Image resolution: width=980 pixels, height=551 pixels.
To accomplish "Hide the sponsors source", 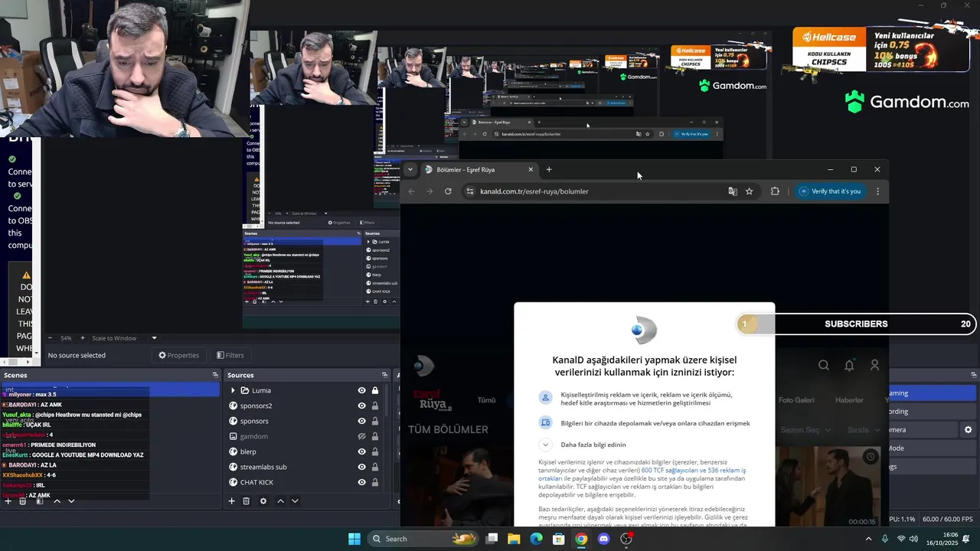I will point(361,421).
